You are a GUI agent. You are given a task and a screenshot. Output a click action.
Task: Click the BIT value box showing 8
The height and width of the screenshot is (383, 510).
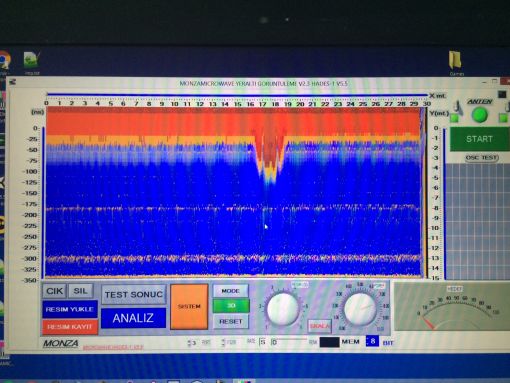pyautogui.click(x=372, y=341)
